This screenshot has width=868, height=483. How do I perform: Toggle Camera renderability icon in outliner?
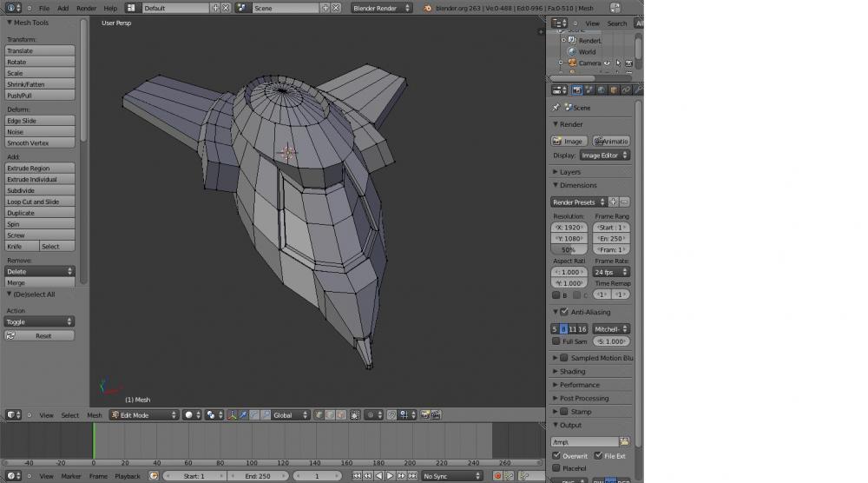coord(628,63)
